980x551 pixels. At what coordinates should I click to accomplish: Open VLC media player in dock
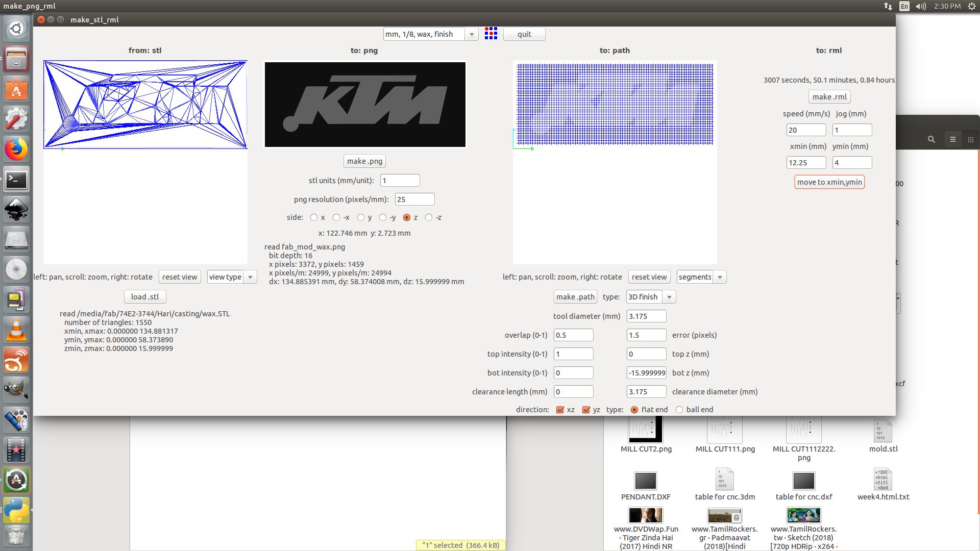(16, 330)
